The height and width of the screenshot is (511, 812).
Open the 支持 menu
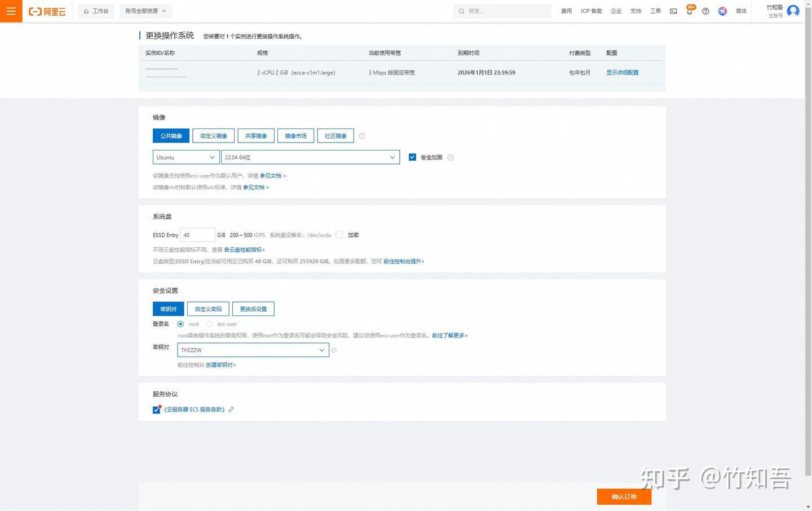click(x=636, y=11)
